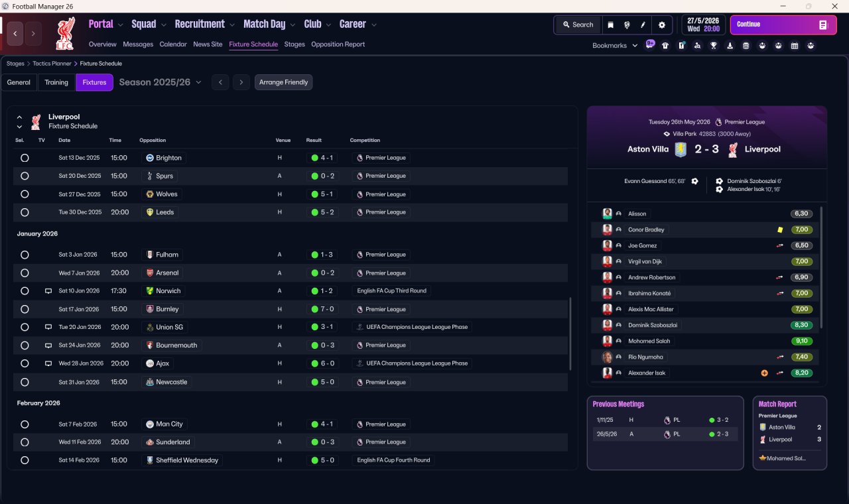Open the Match Report card
Viewport: 849px width, 504px height.
(x=790, y=433)
